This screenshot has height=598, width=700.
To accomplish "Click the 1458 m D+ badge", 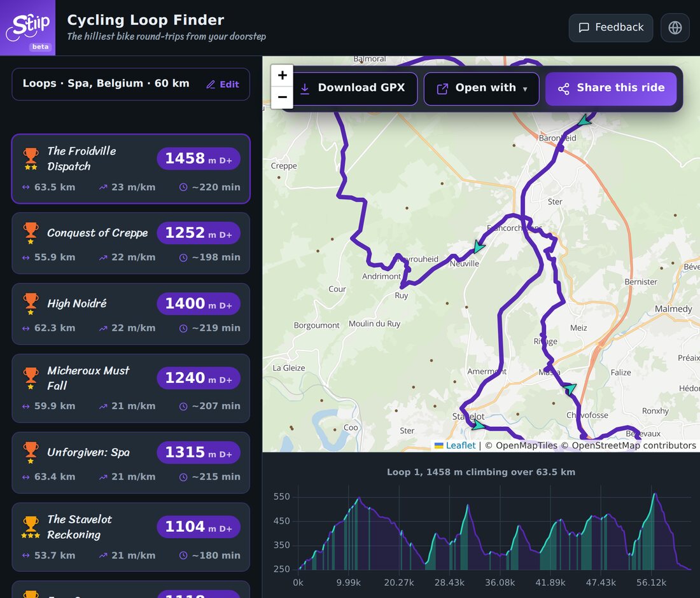I will [x=199, y=158].
